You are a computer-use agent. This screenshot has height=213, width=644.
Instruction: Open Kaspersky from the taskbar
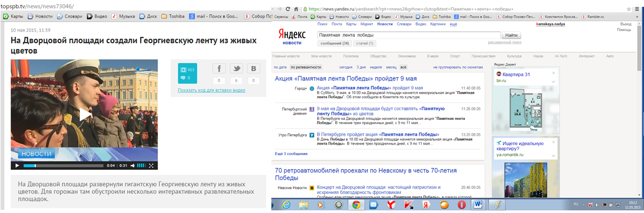click(x=408, y=205)
